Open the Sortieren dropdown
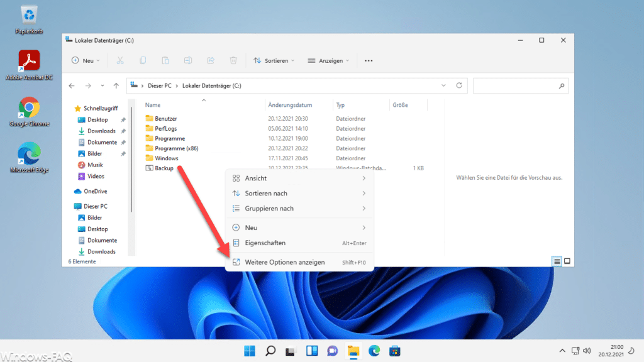 [274, 61]
